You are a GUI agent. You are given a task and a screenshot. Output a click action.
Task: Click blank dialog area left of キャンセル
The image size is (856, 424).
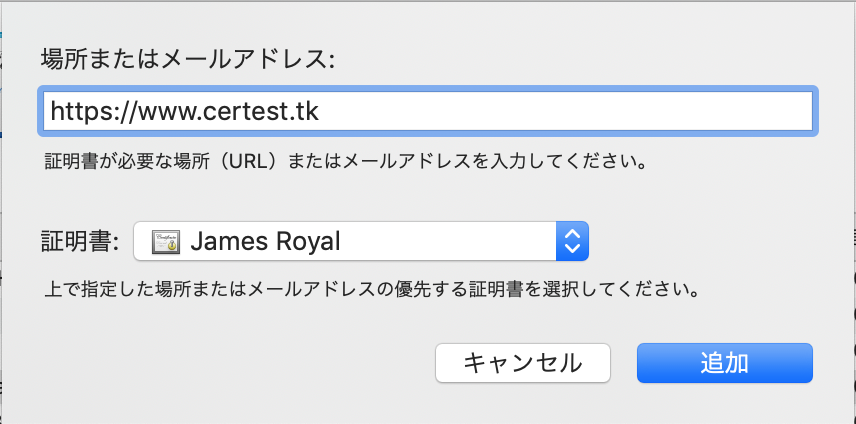[250, 363]
